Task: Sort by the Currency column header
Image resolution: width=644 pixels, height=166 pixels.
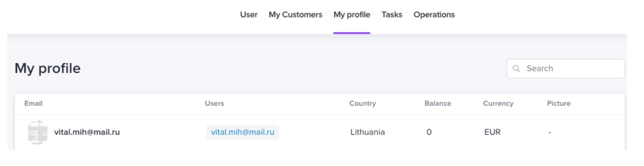Action: 498,103
